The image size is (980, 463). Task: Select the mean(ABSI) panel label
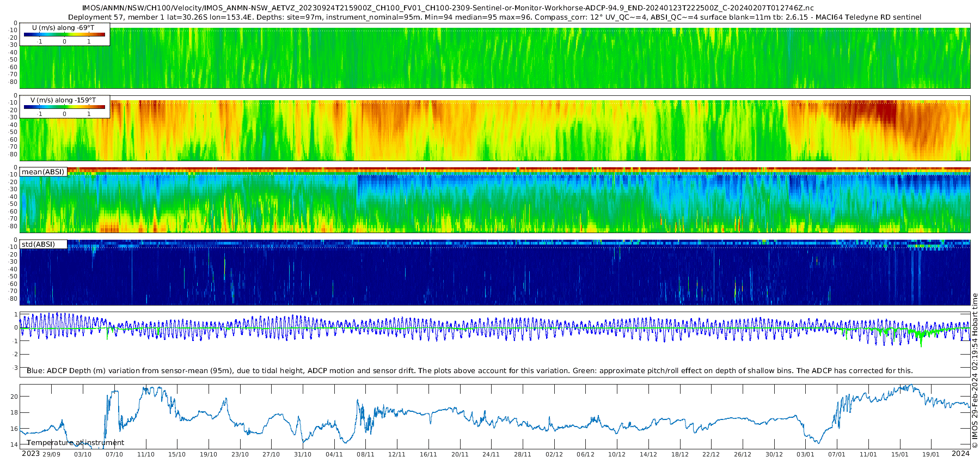(43, 172)
